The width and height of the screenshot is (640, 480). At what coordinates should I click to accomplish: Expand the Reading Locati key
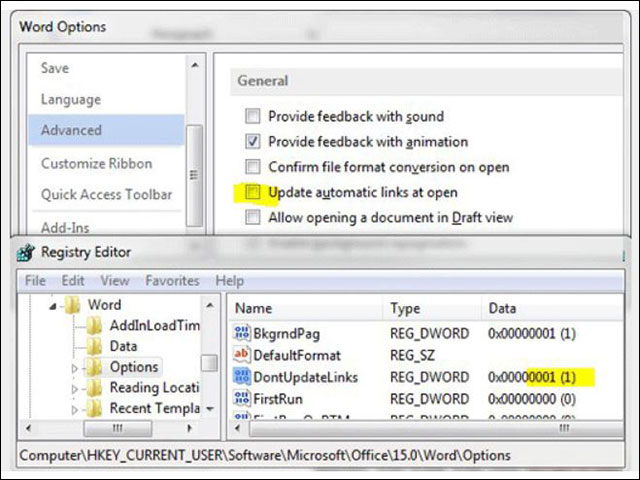75,389
